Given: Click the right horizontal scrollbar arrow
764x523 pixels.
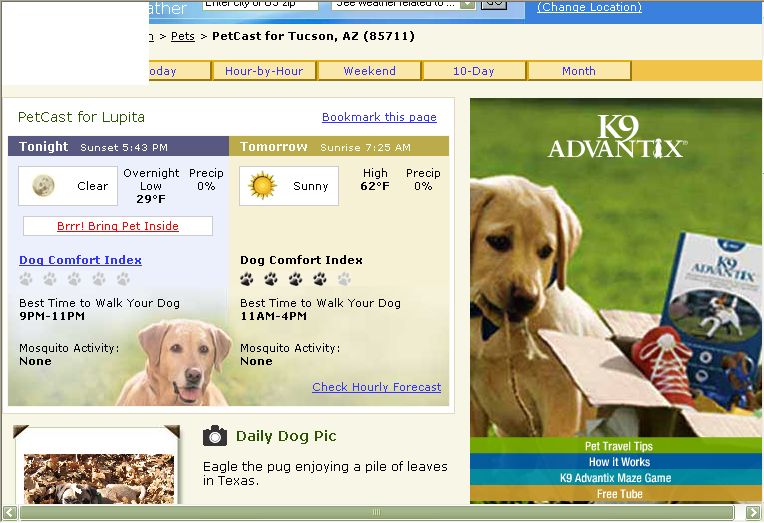Looking at the screenshot, I should pos(753,512).
